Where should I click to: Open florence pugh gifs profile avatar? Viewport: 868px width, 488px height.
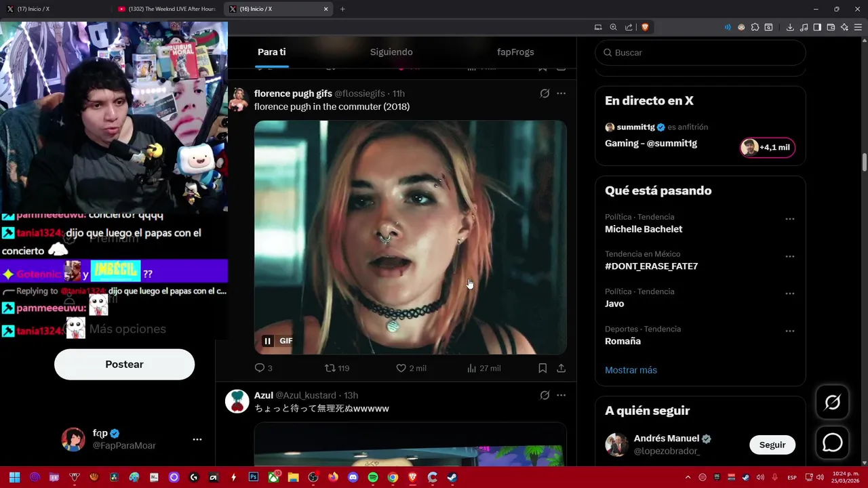click(237, 99)
